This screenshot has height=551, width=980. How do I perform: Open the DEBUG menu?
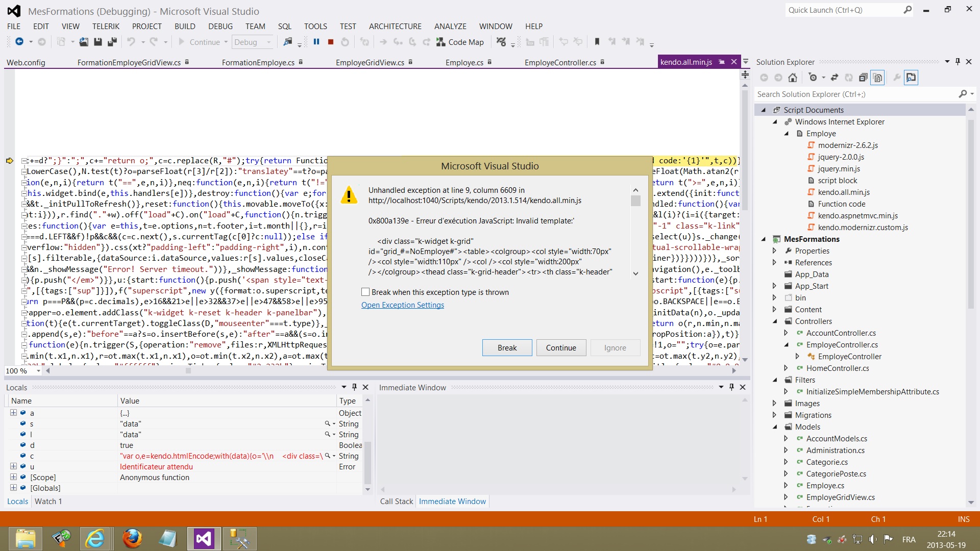pyautogui.click(x=220, y=27)
